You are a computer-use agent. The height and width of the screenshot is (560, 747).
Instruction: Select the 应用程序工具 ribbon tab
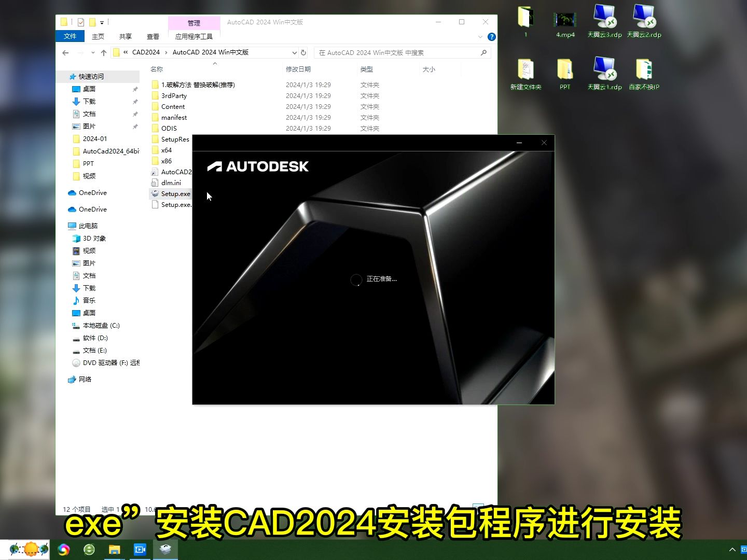pyautogui.click(x=194, y=36)
